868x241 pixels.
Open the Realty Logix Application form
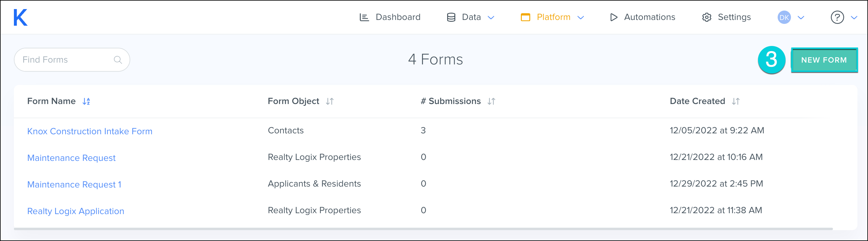pyautogui.click(x=76, y=211)
